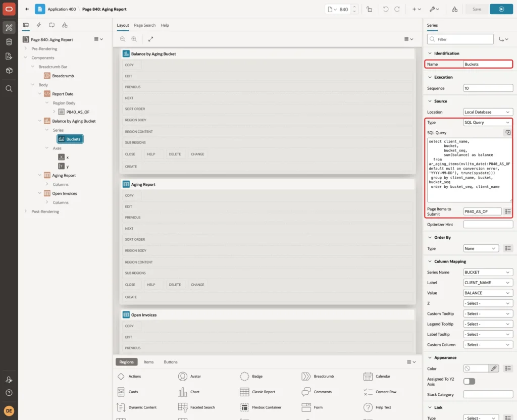
Task: Collapse the Components tree node
Action: 26,58
